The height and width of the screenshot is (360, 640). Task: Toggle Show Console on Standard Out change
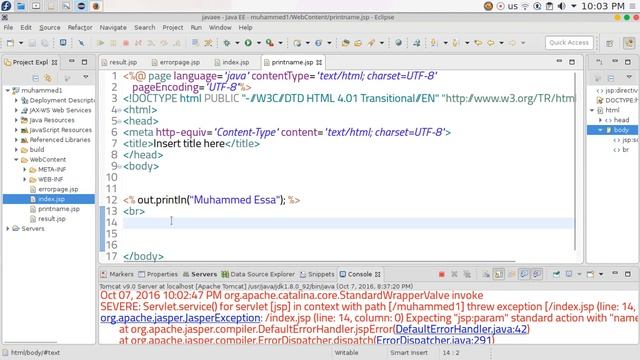524,274
